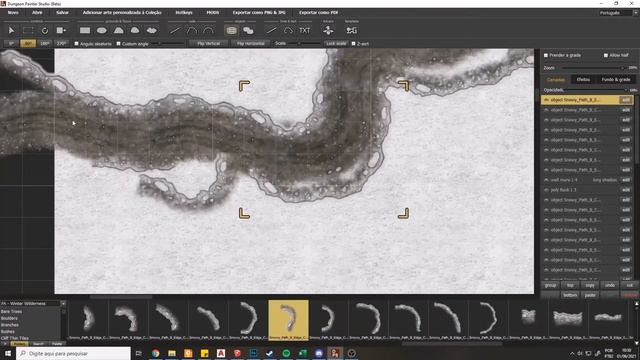Click Exportar como PNG & JPG
Viewport: 640px width, 360px height.
tap(259, 13)
